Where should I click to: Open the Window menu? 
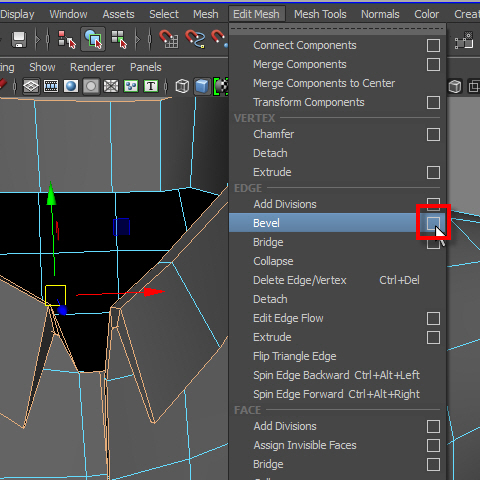pyautogui.click(x=68, y=14)
